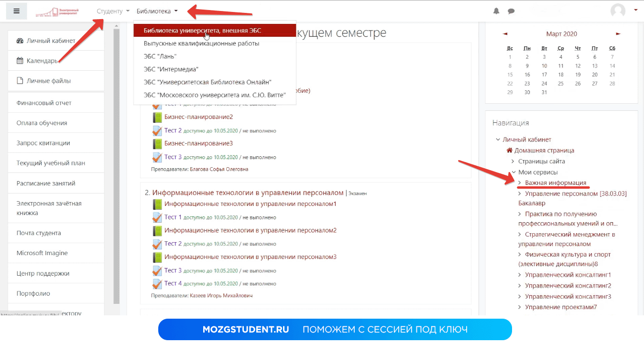Collapse Мои сервисы navigation node
644x344 pixels.
(x=513, y=172)
